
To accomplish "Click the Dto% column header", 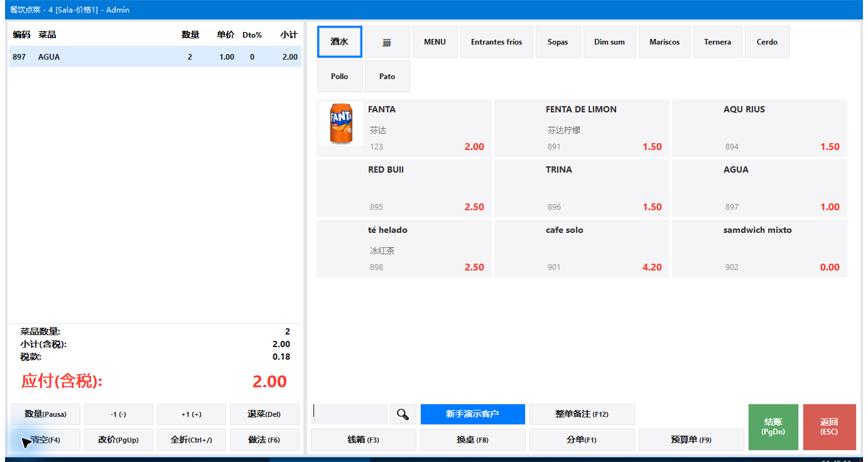I will tap(252, 35).
